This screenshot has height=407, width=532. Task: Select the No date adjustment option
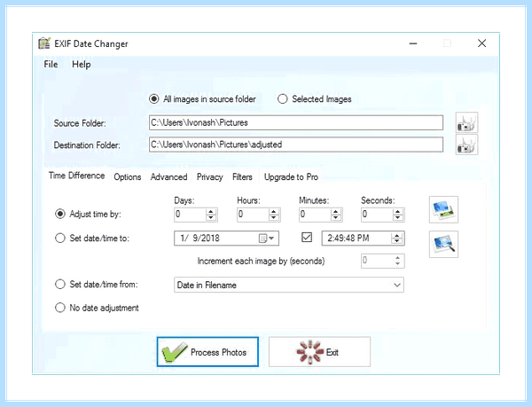click(x=60, y=308)
